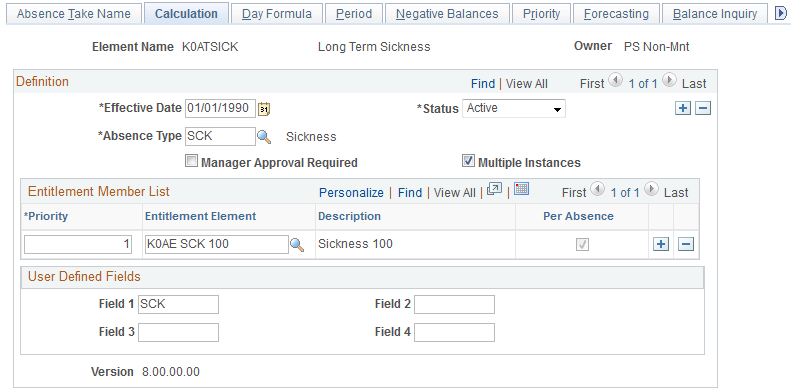This screenshot has height=392, width=791.
Task: Open the Status dropdown
Action: tap(514, 108)
